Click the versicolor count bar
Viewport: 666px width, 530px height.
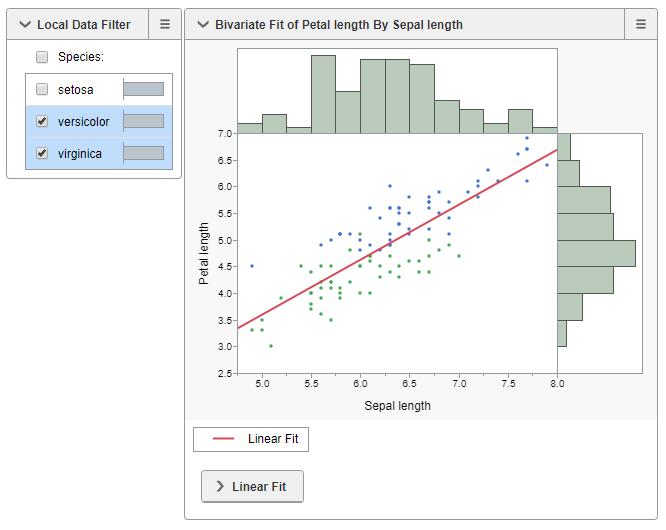coord(143,121)
